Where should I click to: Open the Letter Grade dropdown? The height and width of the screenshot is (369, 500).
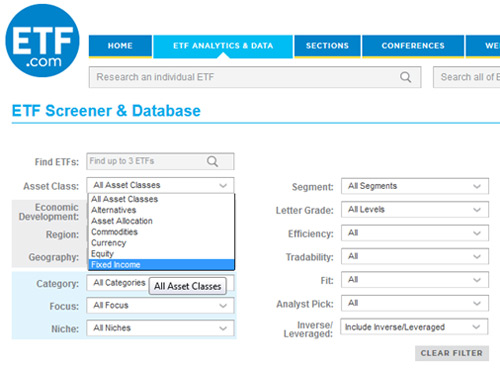click(x=415, y=209)
